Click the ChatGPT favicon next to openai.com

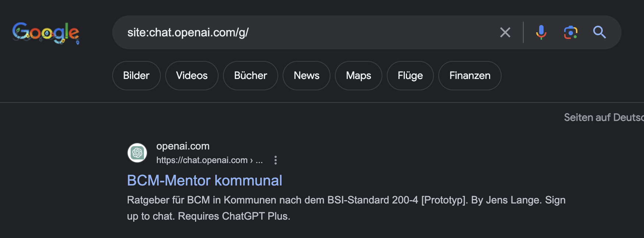(137, 153)
